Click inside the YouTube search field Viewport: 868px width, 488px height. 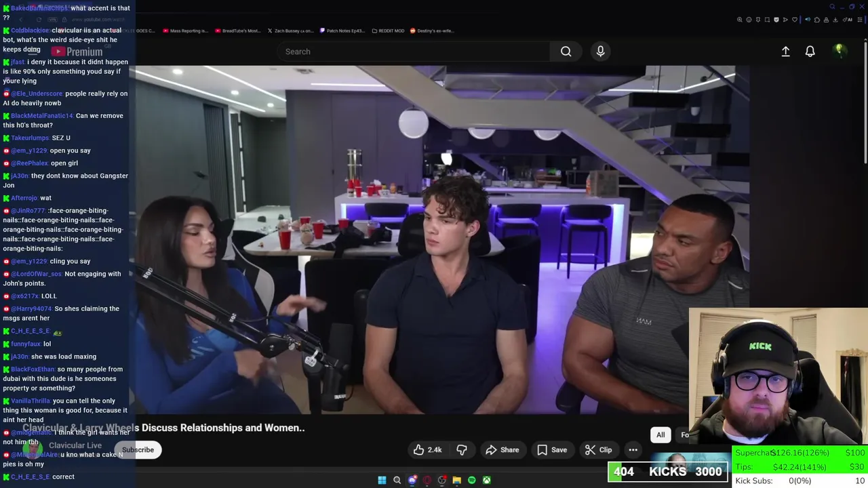[414, 52]
